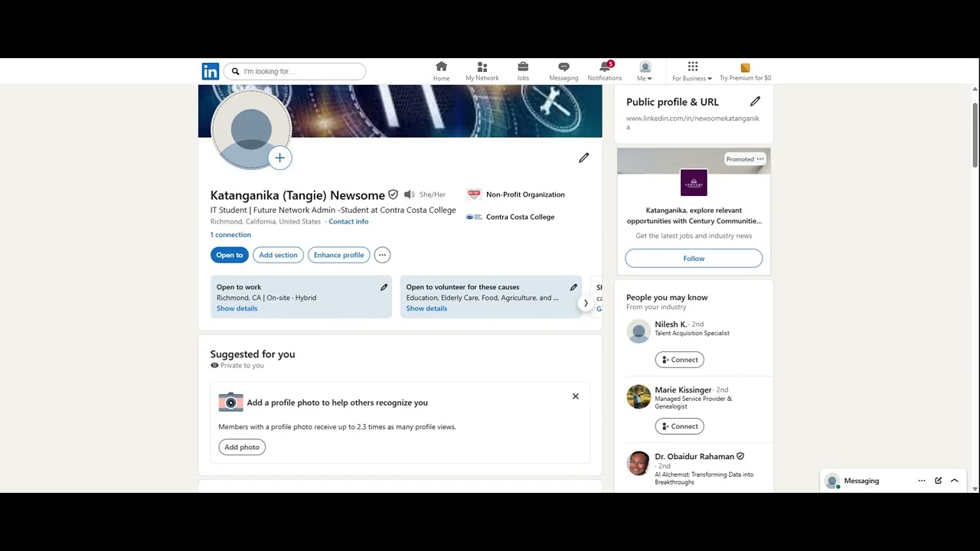Connect with Nilesh K.
980x551 pixels.
pyautogui.click(x=679, y=360)
